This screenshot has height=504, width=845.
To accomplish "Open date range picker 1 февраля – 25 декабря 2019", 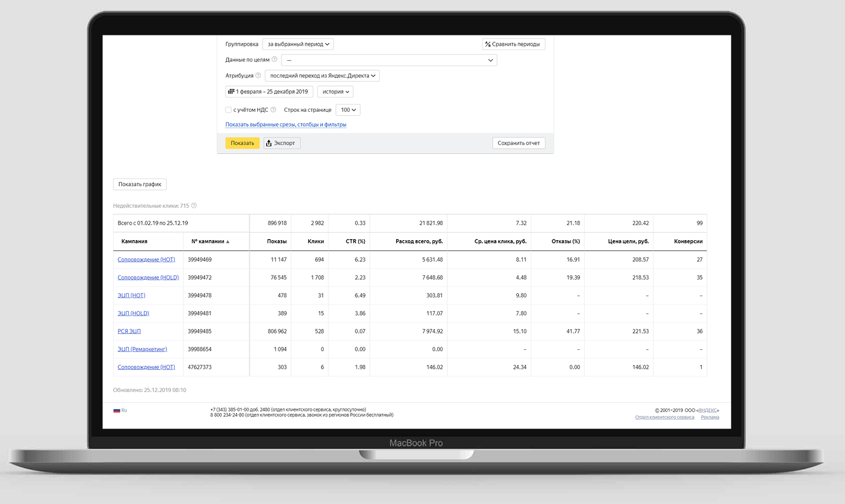I will click(x=269, y=92).
